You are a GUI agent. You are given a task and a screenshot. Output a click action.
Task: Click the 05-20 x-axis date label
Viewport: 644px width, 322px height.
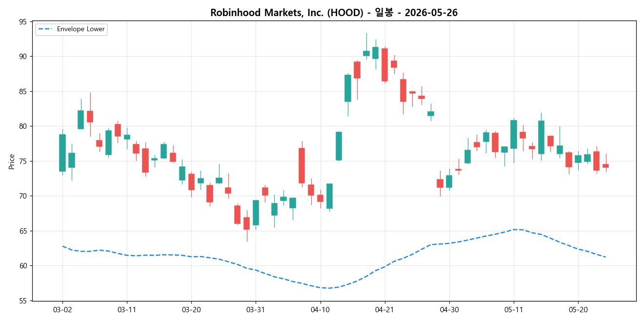[578, 309]
